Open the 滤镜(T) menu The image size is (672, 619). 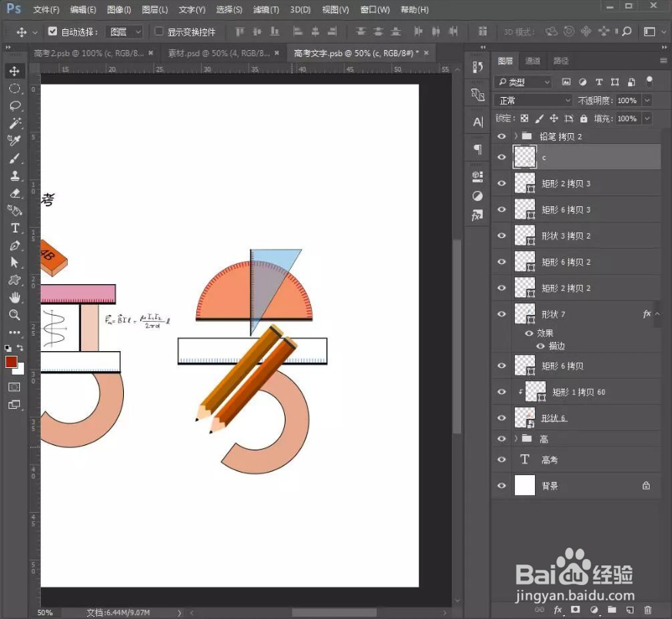[266, 9]
